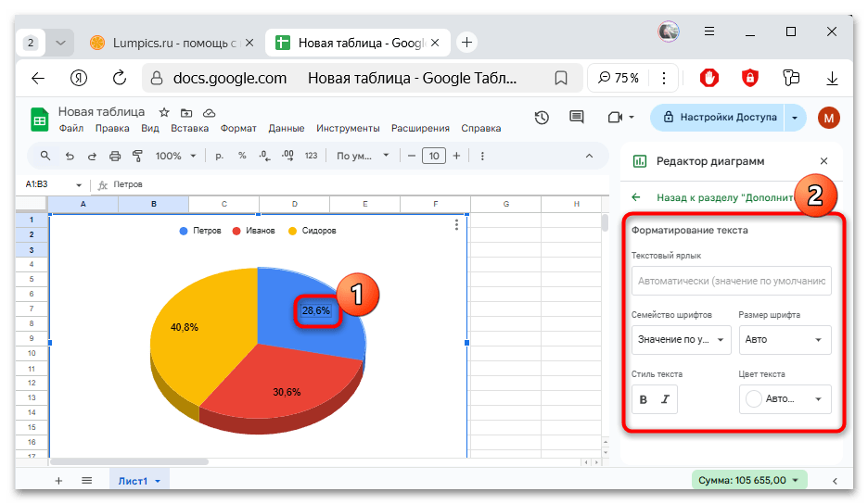This screenshot has width=868, height=504.
Task: Open the 100% zoom dropdown
Action: click(175, 156)
